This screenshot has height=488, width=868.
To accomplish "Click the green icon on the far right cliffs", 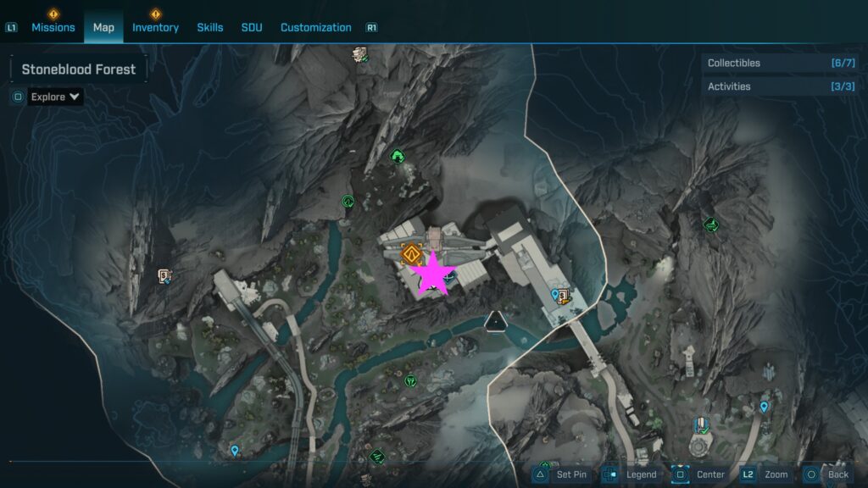I will (x=710, y=225).
